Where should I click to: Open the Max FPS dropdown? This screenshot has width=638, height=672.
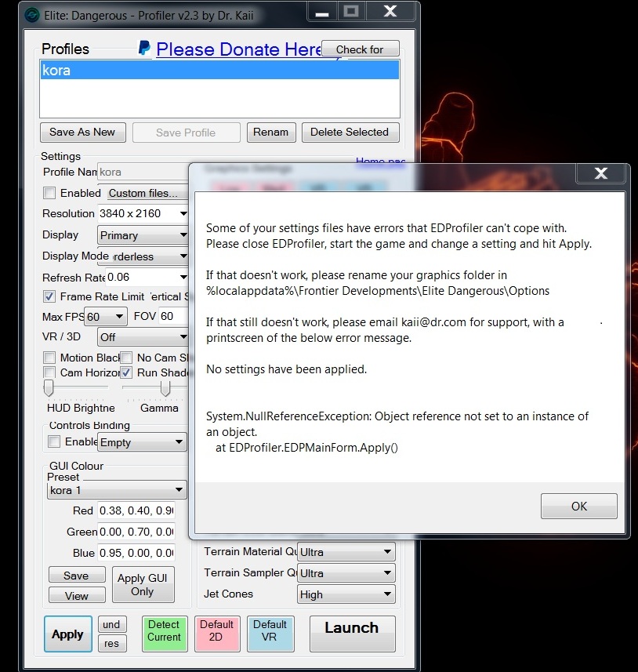105,316
